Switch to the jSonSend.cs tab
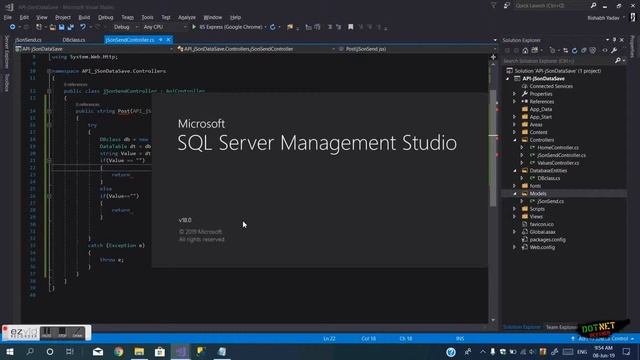Image resolution: width=640 pixels, height=360 pixels. pyautogui.click(x=28, y=40)
